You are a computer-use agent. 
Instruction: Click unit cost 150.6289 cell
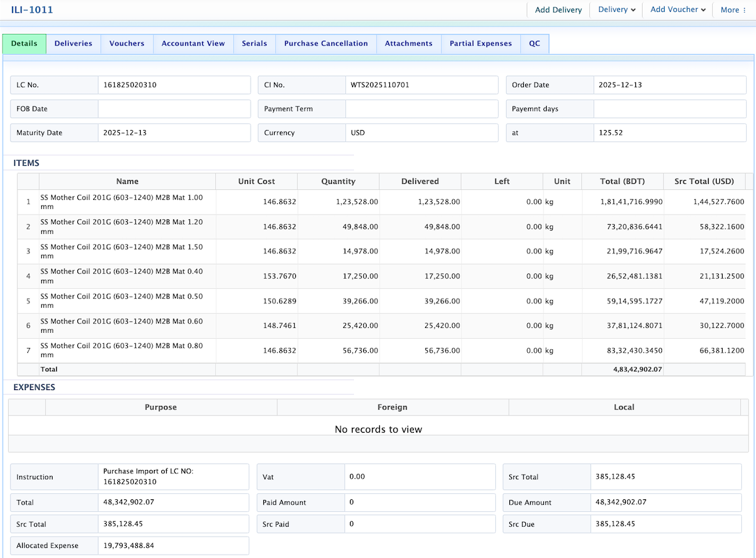(257, 301)
